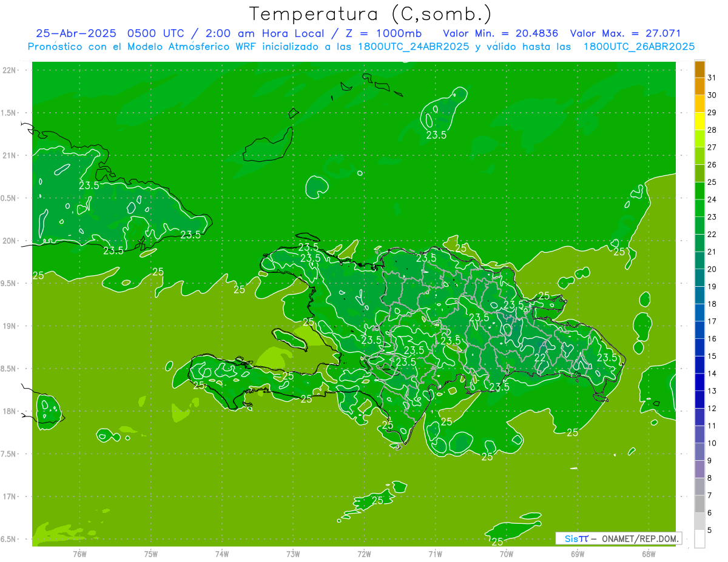Click the '76W' longitude axis label

click(x=79, y=554)
